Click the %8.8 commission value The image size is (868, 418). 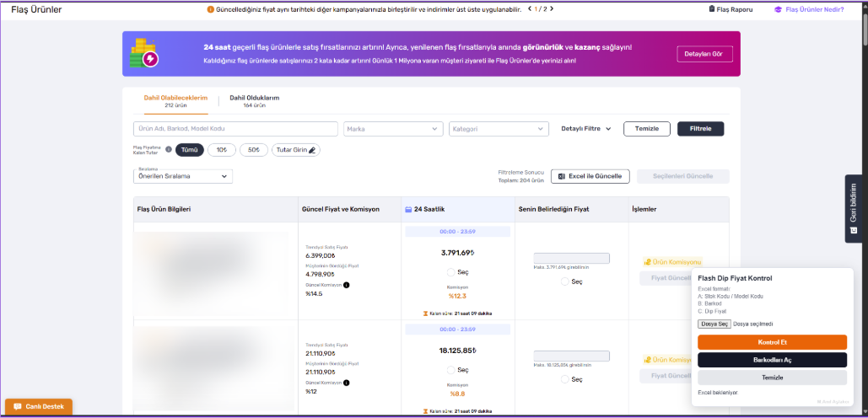pos(458,394)
